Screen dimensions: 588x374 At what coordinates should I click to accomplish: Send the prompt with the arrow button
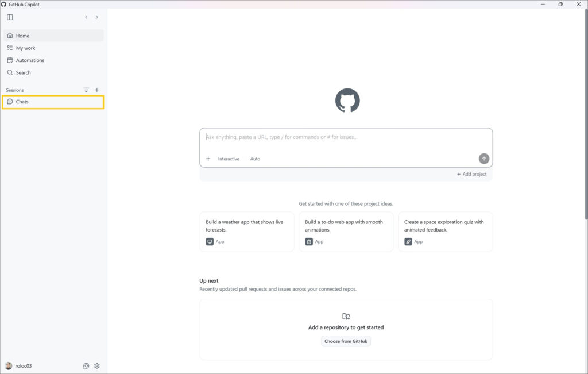[x=483, y=159]
